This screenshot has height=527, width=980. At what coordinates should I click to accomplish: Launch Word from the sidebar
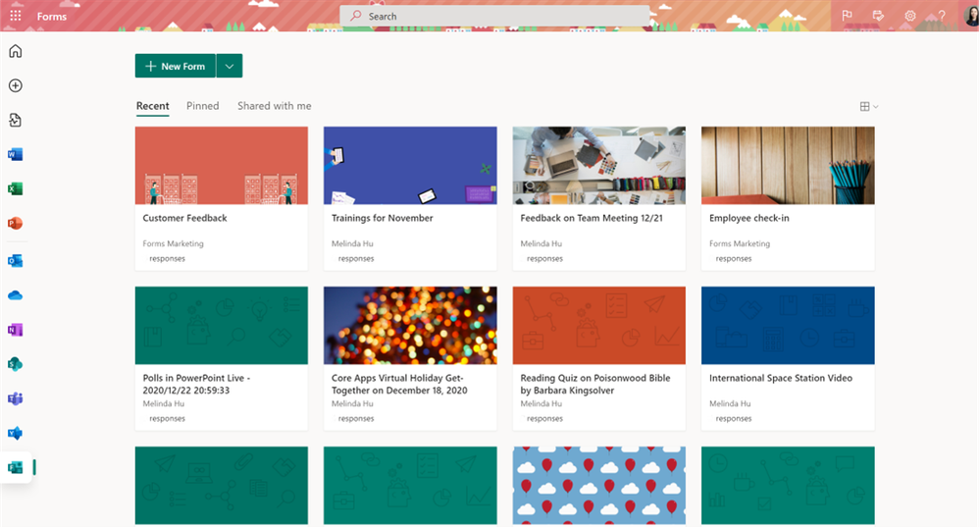(16, 154)
